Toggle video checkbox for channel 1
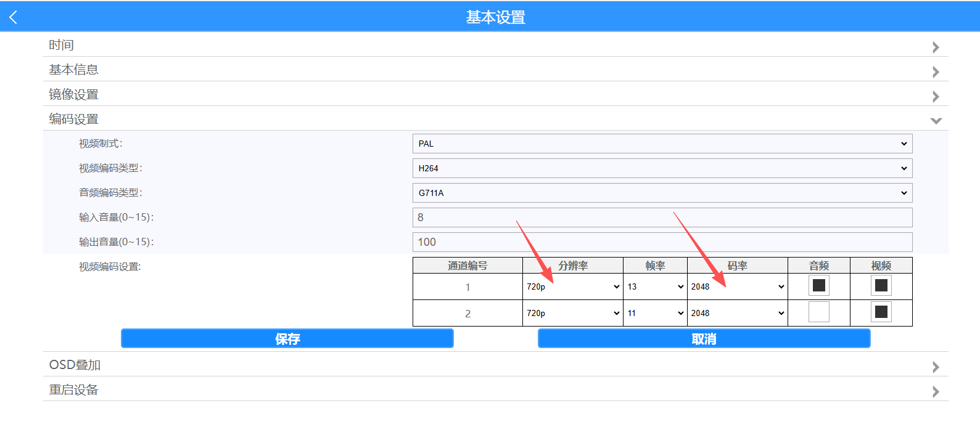This screenshot has height=443, width=980. 881,285
